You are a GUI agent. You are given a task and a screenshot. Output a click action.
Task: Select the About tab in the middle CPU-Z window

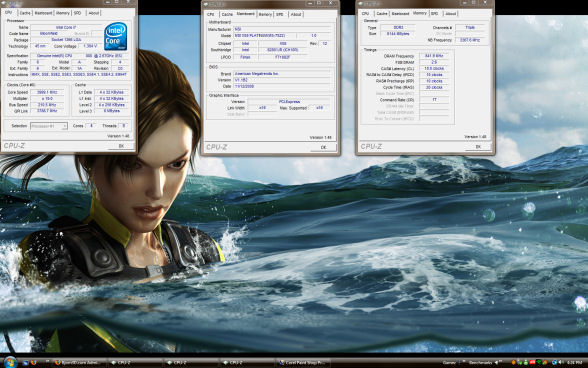tap(296, 15)
